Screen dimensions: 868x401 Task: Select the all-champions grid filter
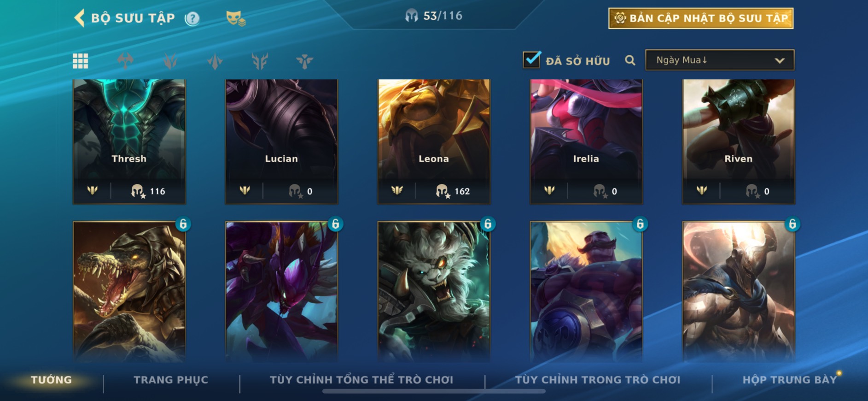point(81,61)
